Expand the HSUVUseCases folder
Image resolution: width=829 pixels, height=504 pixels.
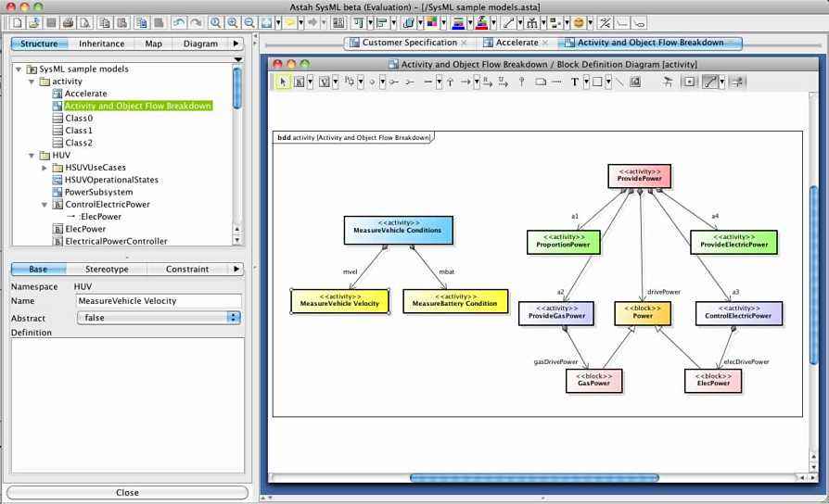tap(45, 168)
